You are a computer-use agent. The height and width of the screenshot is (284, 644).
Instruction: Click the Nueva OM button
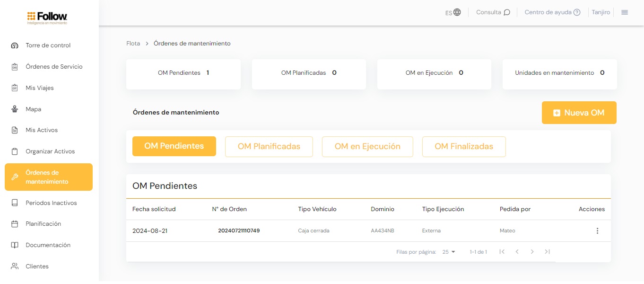tap(579, 113)
